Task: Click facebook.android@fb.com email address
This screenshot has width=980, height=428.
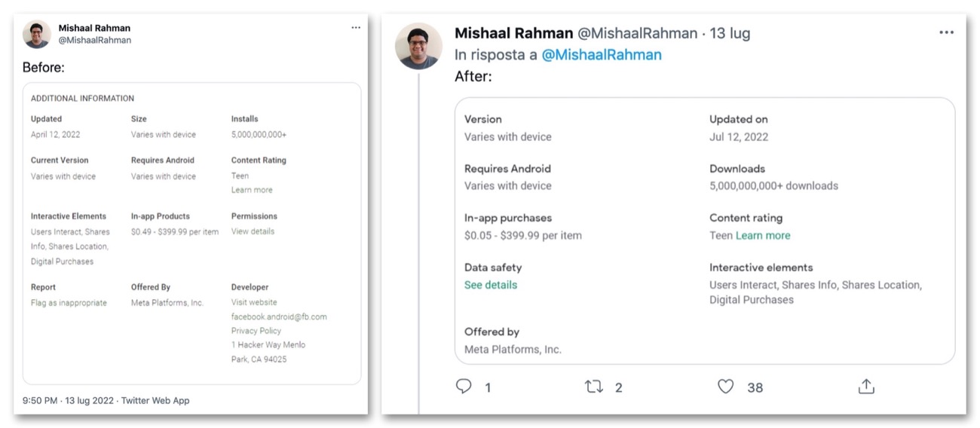Action: (x=279, y=316)
